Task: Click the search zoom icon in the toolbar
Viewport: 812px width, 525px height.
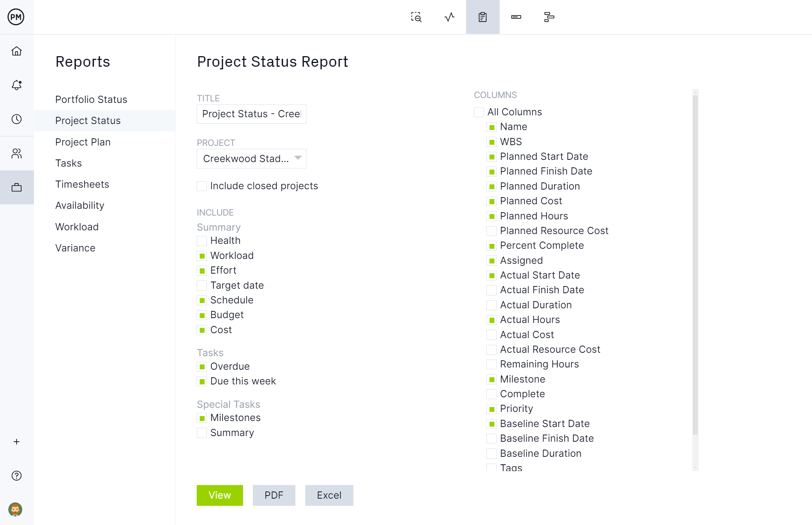Action: pos(416,17)
